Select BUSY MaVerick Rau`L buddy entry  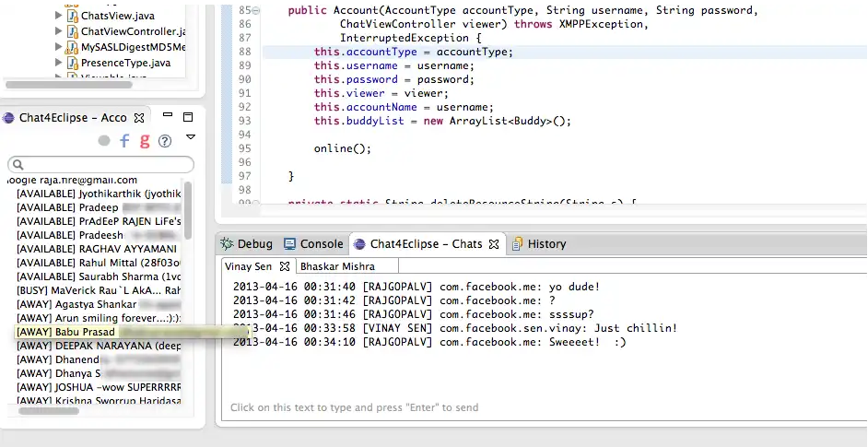[99, 290]
